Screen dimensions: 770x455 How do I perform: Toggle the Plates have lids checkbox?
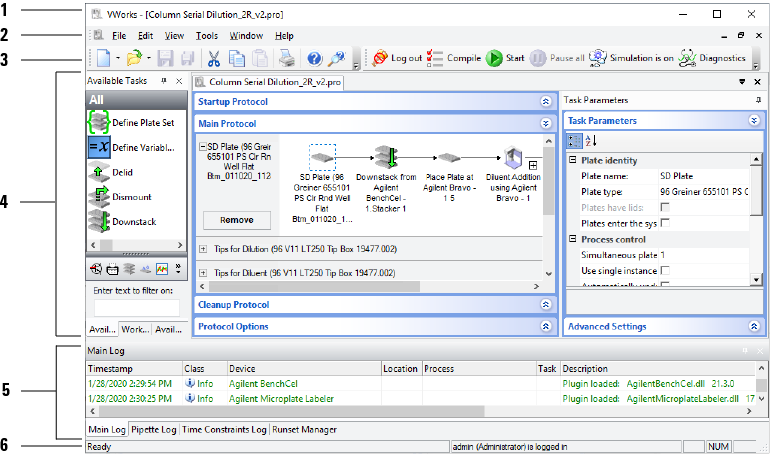point(665,208)
